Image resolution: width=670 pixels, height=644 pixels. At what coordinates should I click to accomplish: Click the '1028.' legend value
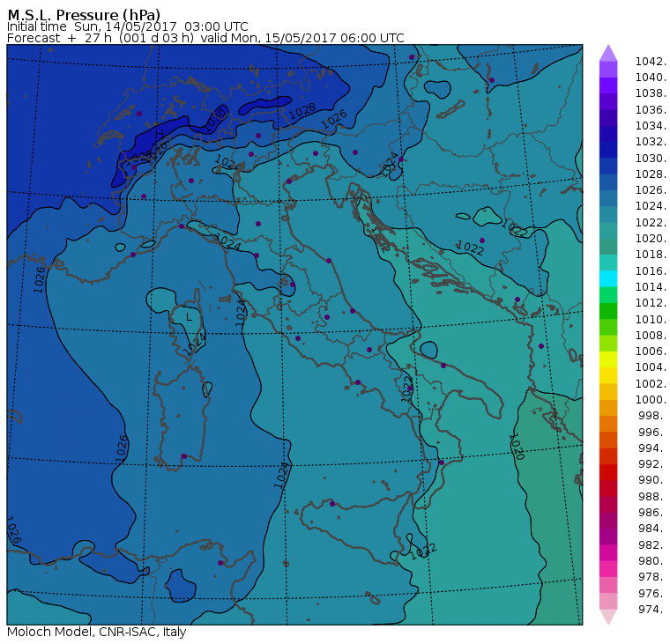pos(651,174)
